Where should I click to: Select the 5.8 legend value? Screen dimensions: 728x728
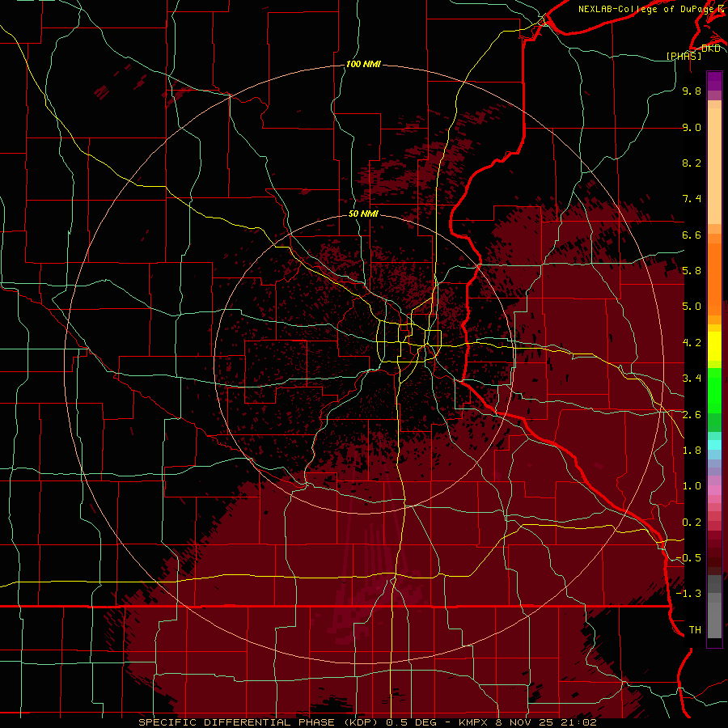pos(692,270)
